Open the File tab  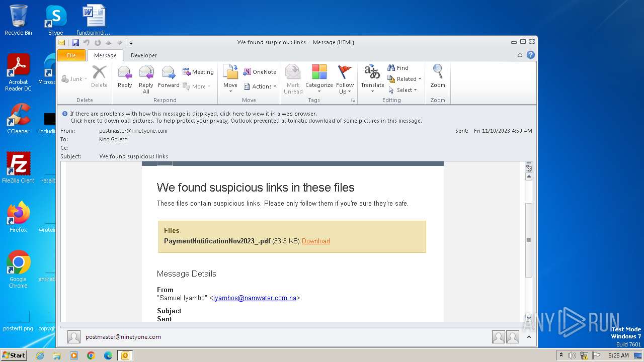[71, 55]
